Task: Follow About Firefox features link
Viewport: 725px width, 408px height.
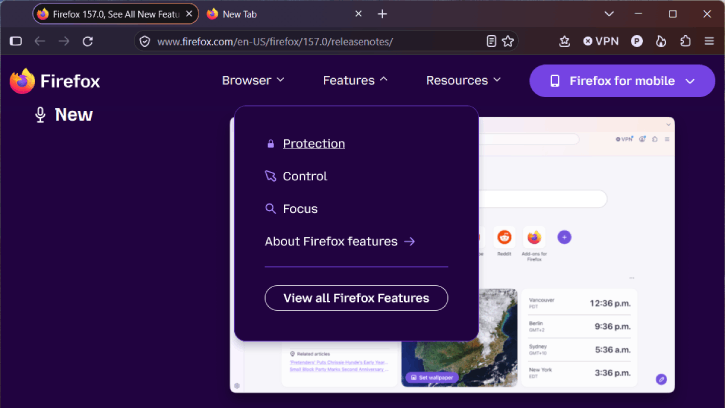Action: tap(340, 241)
